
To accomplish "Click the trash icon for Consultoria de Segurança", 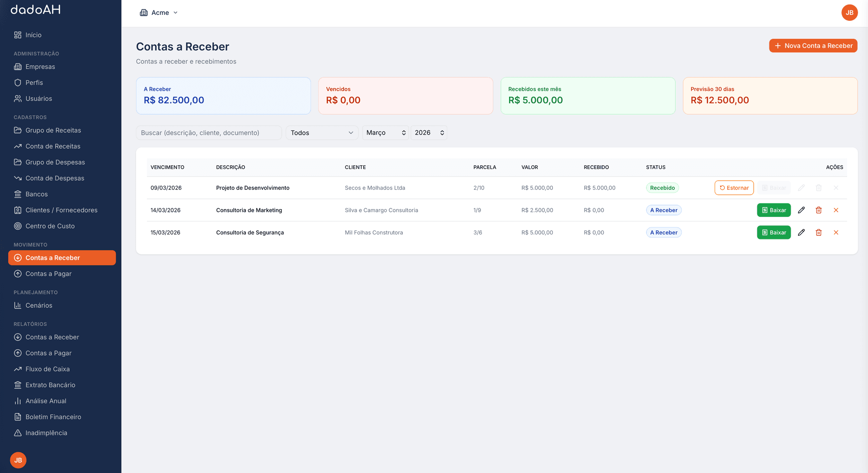I will point(818,233).
